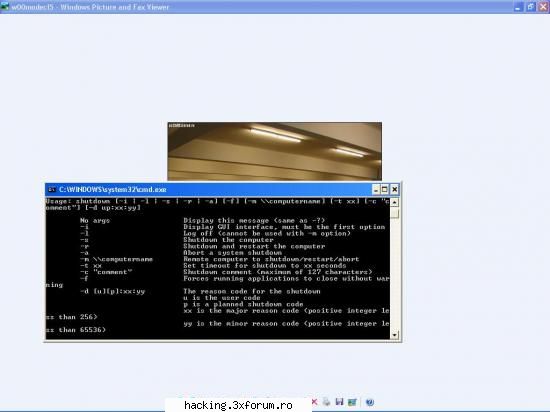Minimize the cmd.exe window
550x412 pixels.
(x=376, y=189)
